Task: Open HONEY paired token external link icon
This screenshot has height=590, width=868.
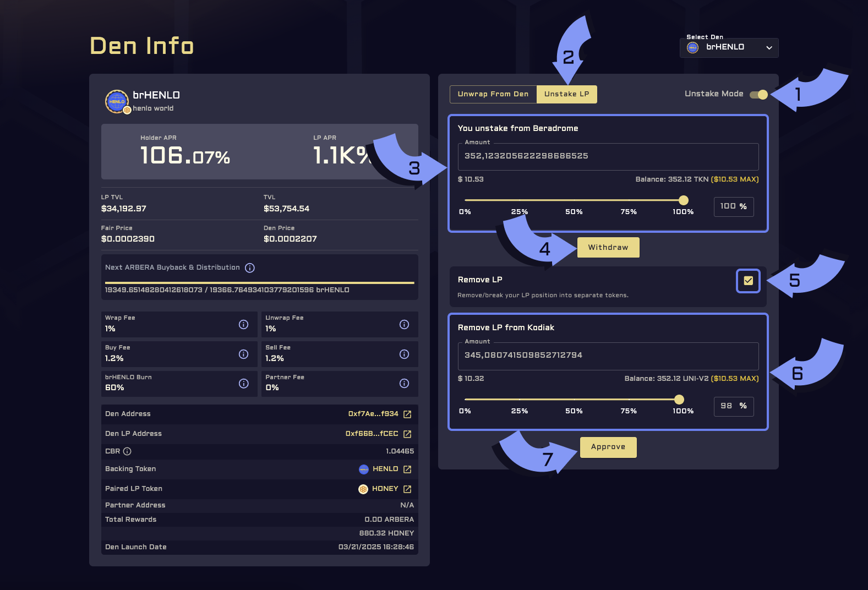Action: (x=407, y=489)
